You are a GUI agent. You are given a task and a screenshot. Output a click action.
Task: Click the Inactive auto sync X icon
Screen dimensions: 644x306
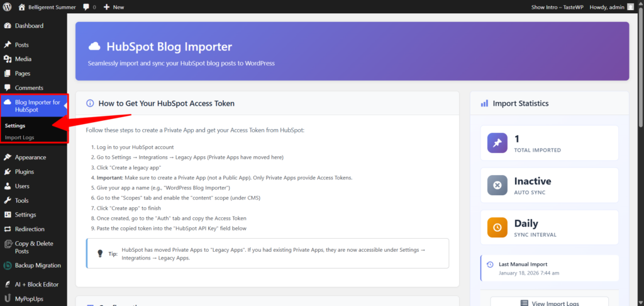497,185
